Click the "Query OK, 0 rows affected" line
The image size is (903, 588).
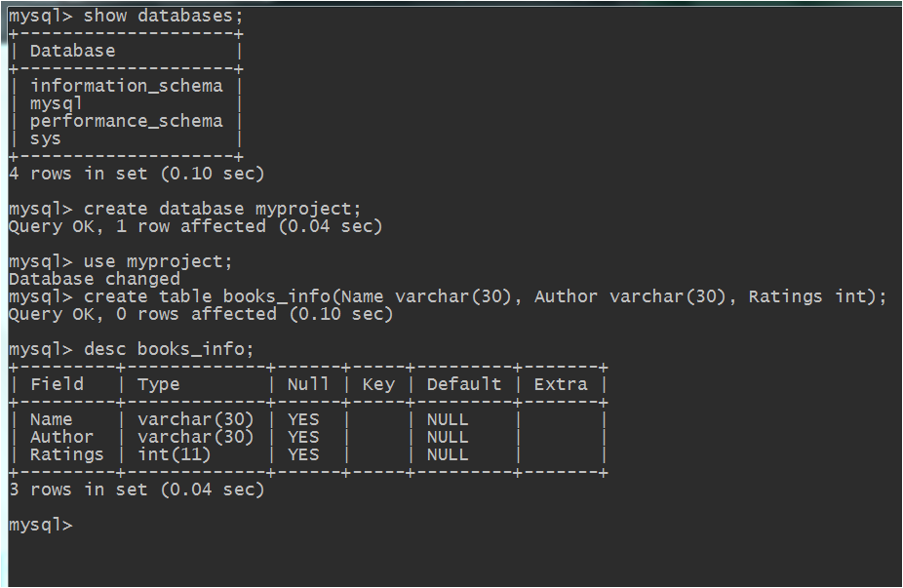point(200,314)
